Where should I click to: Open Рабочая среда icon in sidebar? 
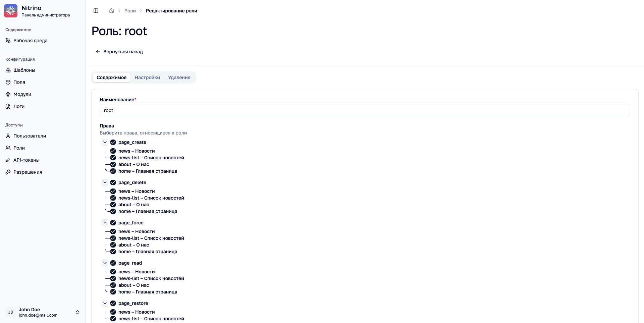(x=8, y=41)
